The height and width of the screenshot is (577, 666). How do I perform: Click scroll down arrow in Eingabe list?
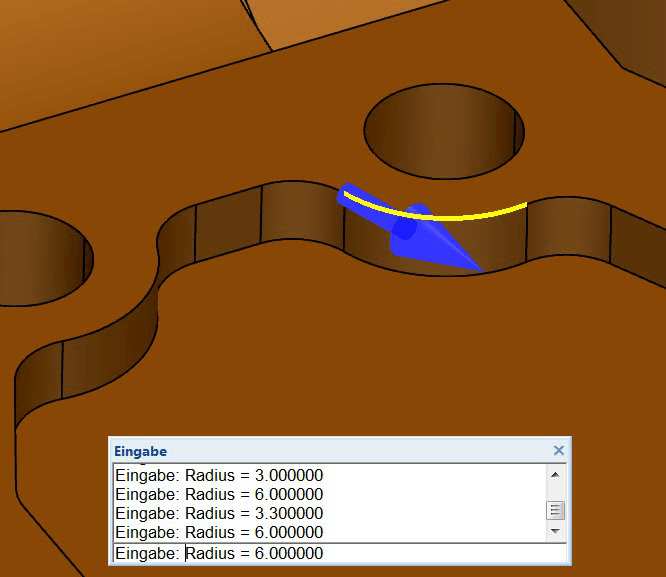pos(555,531)
